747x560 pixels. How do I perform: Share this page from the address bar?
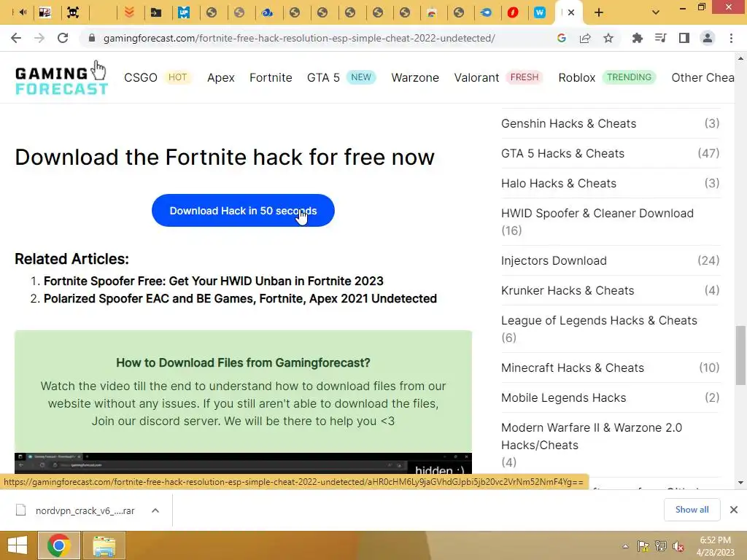(x=585, y=38)
